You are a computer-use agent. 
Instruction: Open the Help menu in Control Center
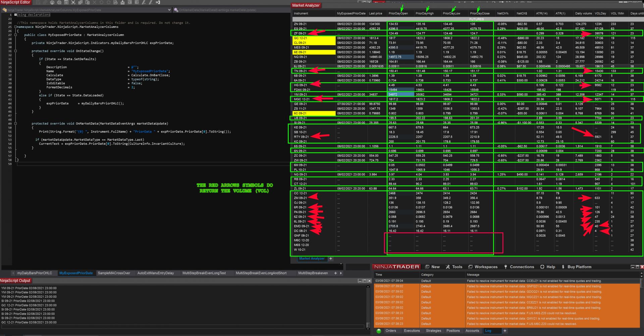pyautogui.click(x=548, y=267)
